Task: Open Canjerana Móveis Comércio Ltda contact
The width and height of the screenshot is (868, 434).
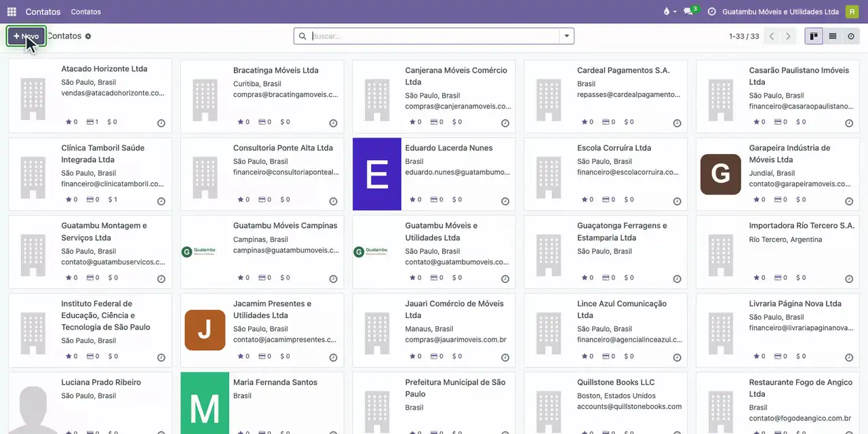Action: pos(456,76)
